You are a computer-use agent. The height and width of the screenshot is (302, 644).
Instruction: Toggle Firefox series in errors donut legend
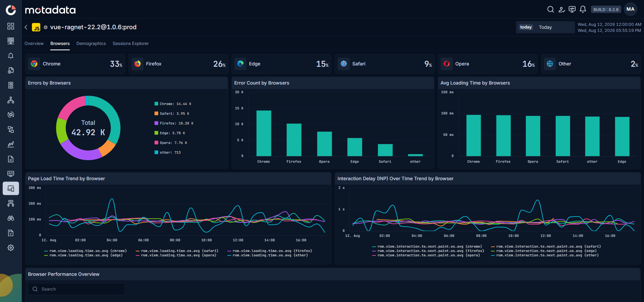174,123
